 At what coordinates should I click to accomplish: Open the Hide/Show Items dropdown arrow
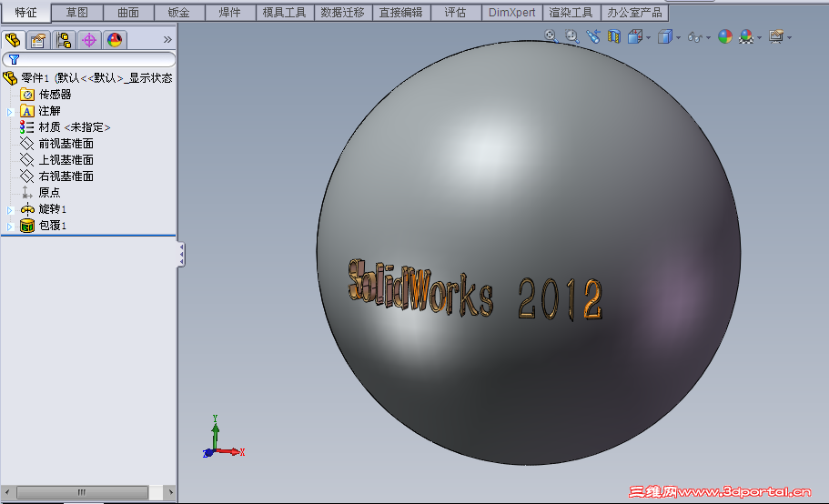coord(709,37)
